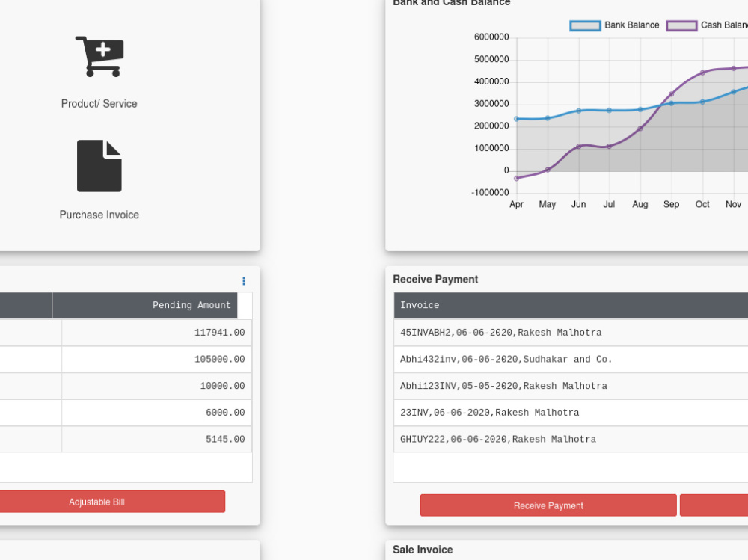Click Cash Balance data point for Apr
This screenshot has width=748, height=560.
point(517,179)
